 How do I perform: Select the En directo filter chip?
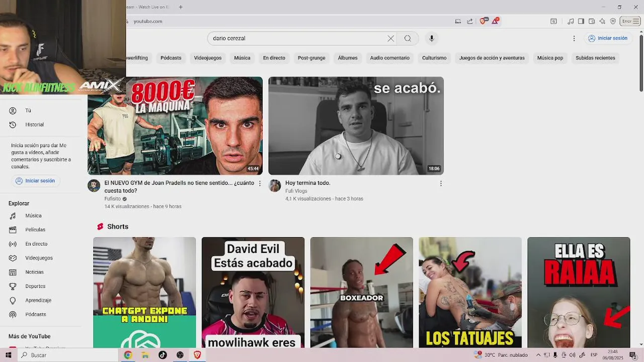pyautogui.click(x=274, y=58)
